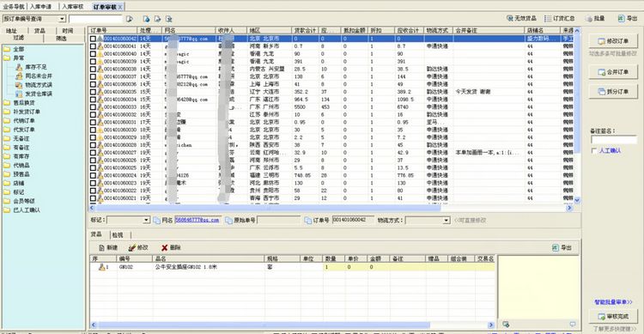Open the 标记 dropdown below the order list
The image size is (644, 334).
146,220
